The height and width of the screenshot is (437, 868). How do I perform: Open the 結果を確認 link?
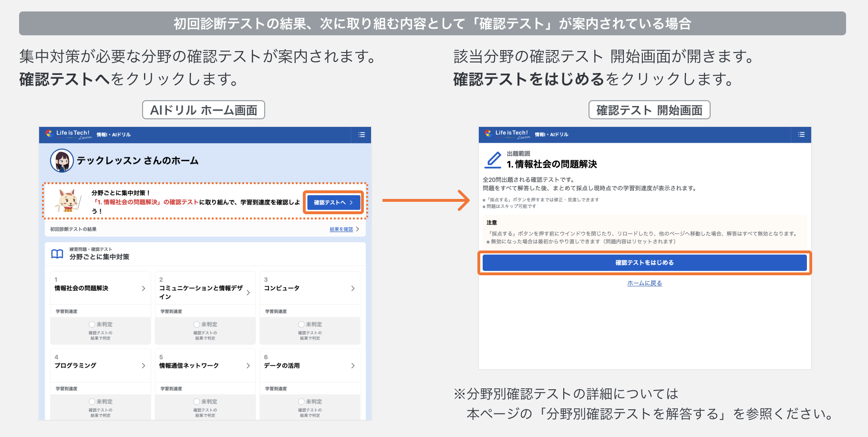pos(341,229)
